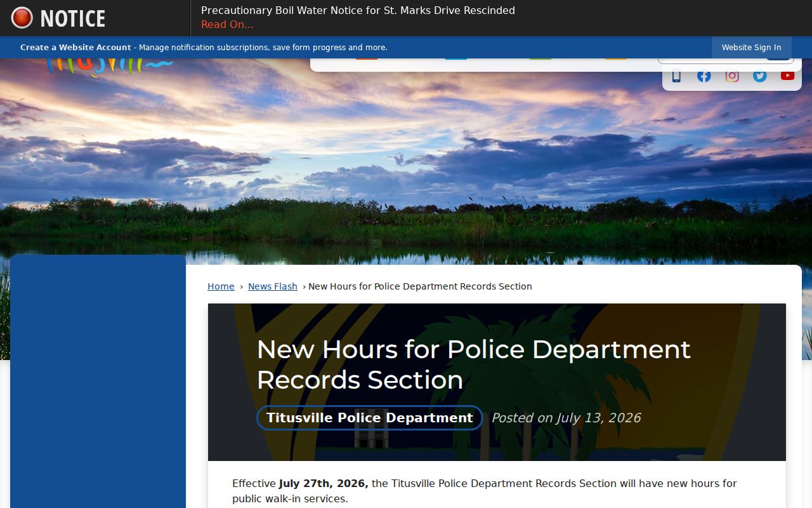This screenshot has width=812, height=508.
Task: Click the 'Posted on July 13, 2026' text
Action: (566, 418)
